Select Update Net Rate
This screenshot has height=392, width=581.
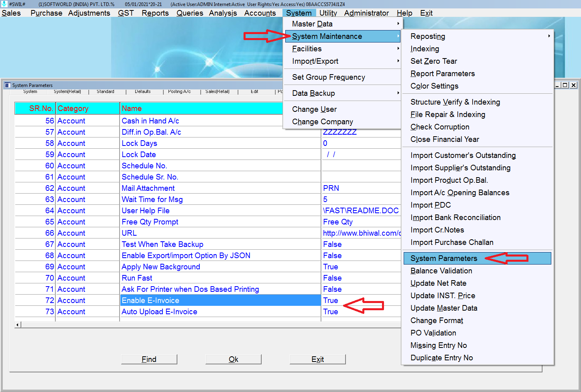(477, 283)
